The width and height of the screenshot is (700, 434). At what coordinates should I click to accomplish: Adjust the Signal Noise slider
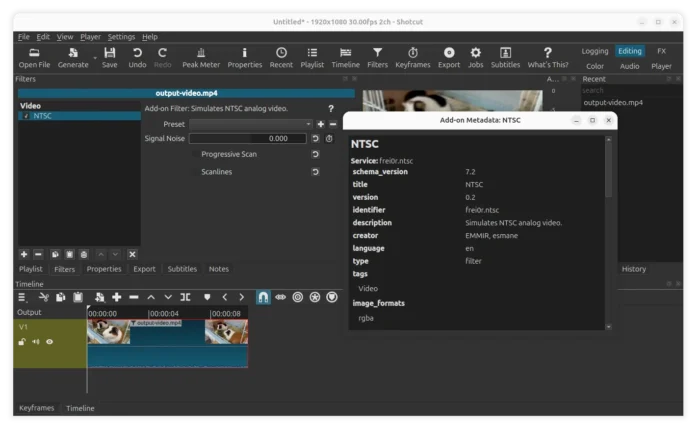(x=248, y=138)
